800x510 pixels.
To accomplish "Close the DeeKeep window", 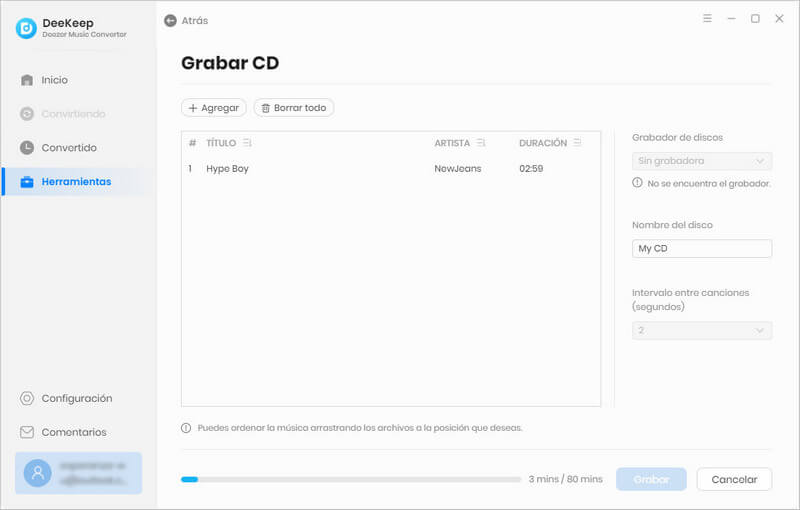I will click(779, 18).
